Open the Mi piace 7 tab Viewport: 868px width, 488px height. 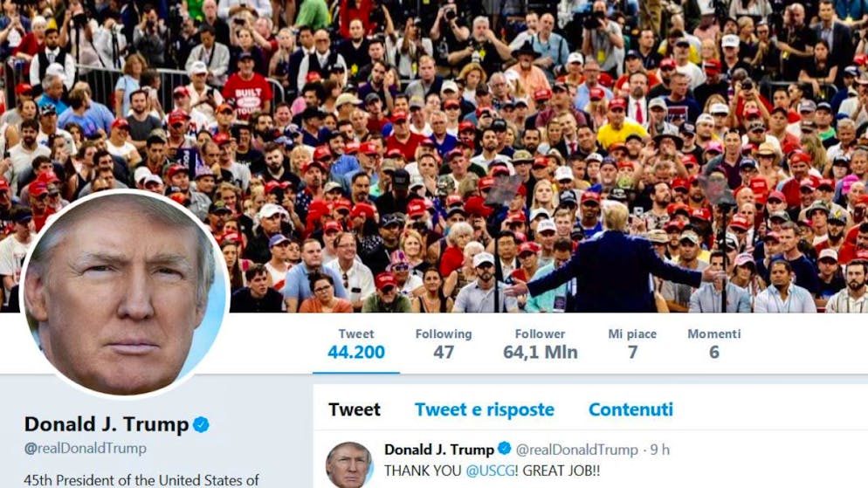(632, 344)
